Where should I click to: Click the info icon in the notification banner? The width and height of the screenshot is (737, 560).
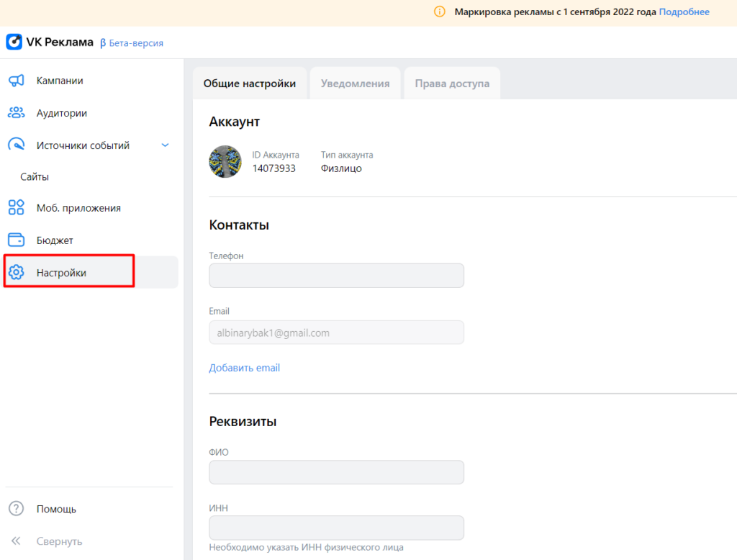(440, 12)
